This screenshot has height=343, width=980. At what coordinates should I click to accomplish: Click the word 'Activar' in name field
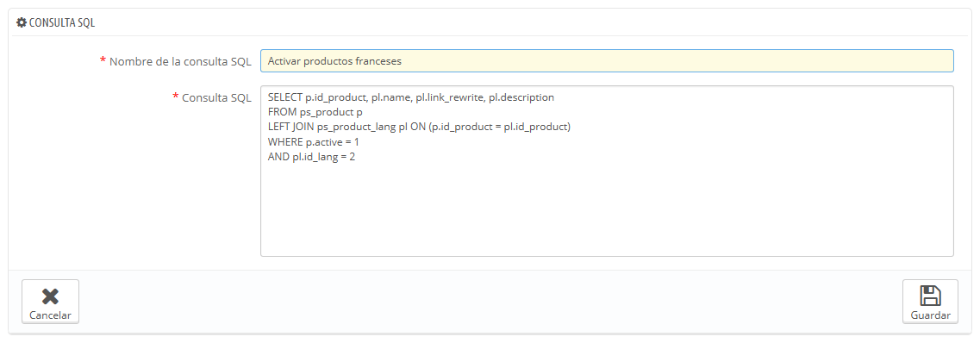(283, 61)
